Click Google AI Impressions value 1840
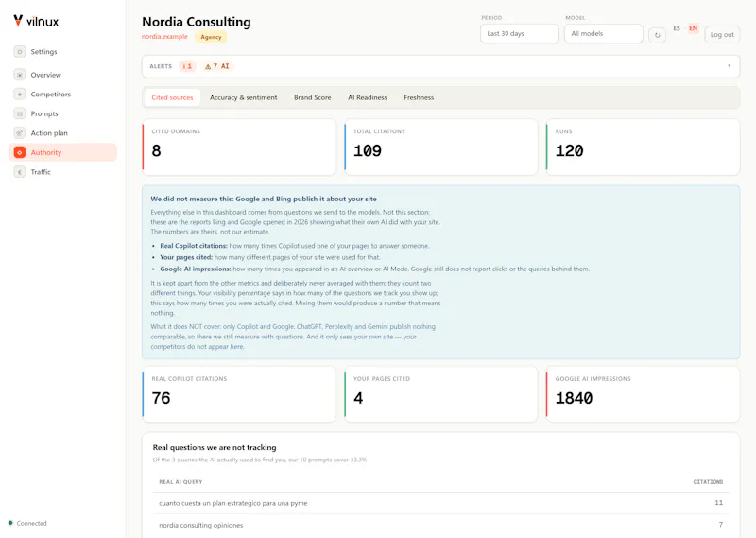 [574, 398]
